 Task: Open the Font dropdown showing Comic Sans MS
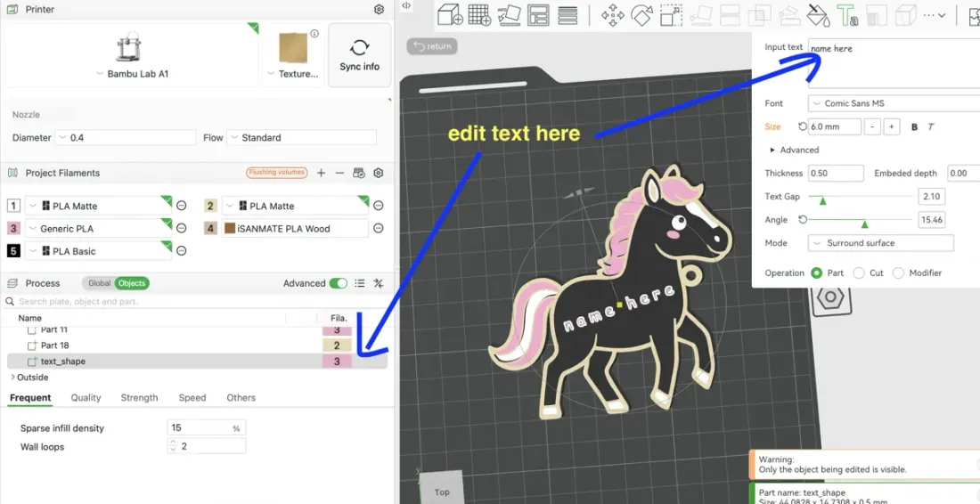click(x=894, y=103)
